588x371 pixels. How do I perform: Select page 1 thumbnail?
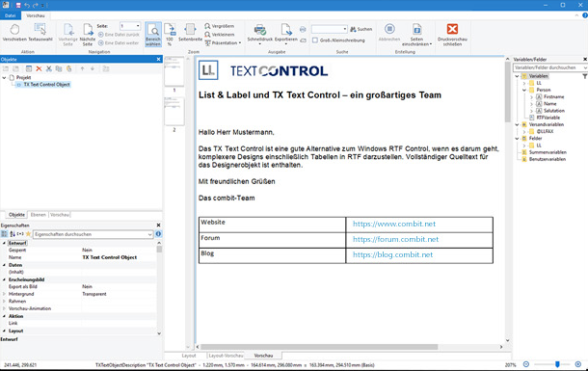click(174, 71)
